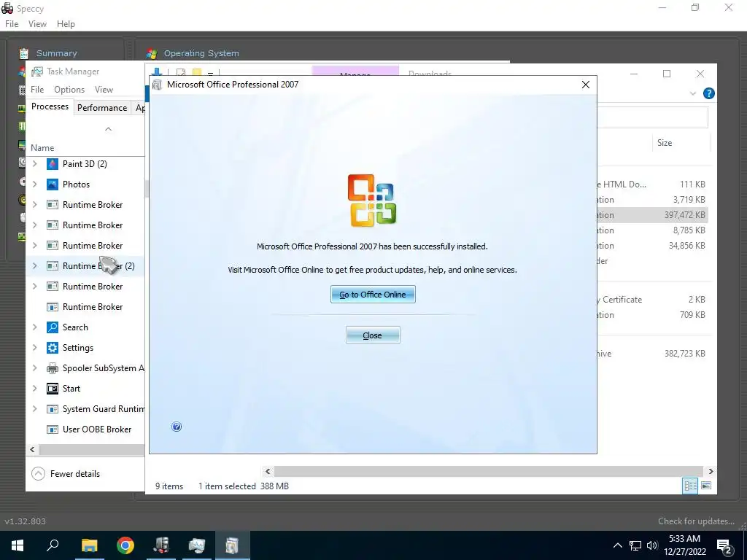
Task: Select the 382,723 KB archive row
Action: tap(653, 354)
